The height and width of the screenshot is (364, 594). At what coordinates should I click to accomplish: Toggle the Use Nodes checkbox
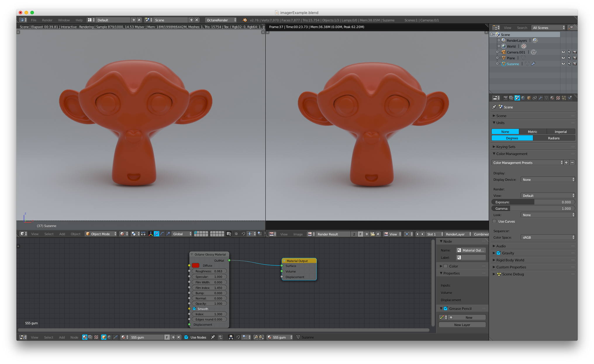(186, 337)
